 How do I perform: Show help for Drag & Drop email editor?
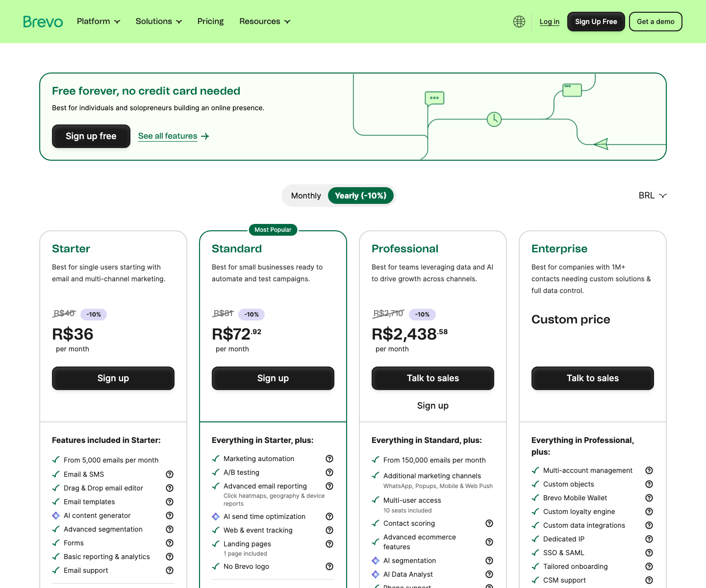[x=170, y=488]
